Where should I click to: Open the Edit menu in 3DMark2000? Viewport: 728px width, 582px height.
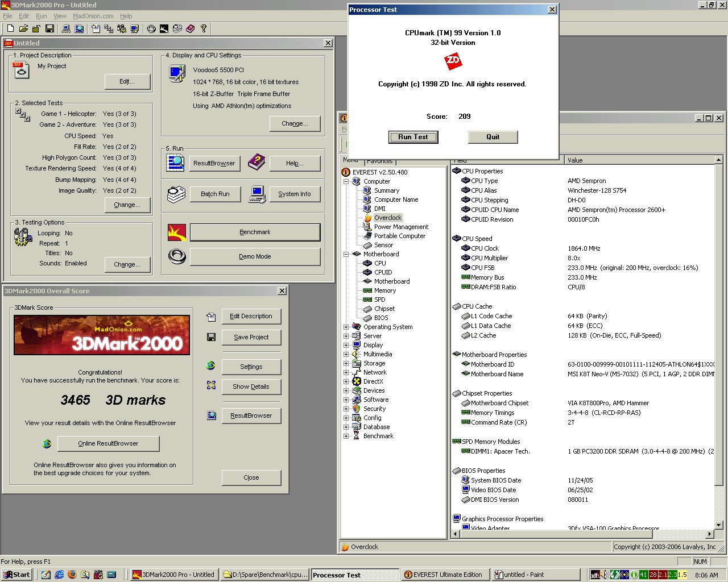24,16
